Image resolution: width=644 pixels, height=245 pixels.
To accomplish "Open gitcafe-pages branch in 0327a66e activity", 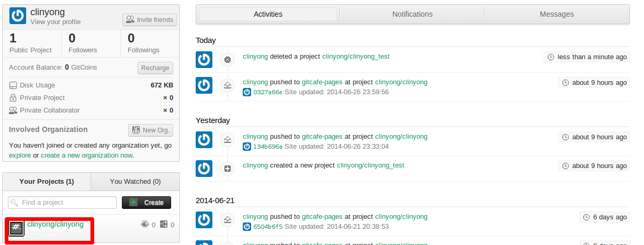I will point(322,82).
